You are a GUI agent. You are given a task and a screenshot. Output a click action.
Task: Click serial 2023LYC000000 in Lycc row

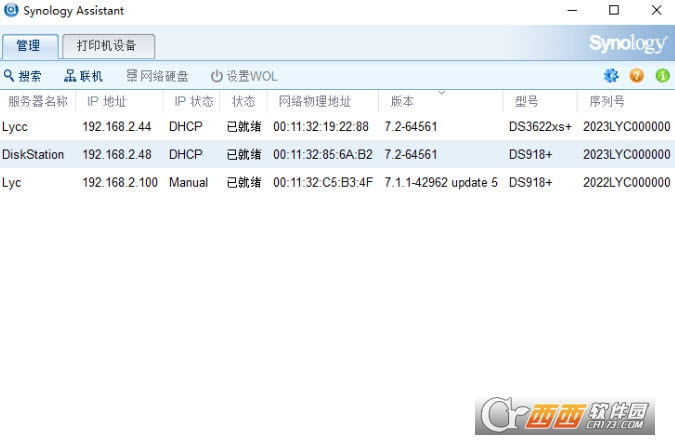coord(627,127)
